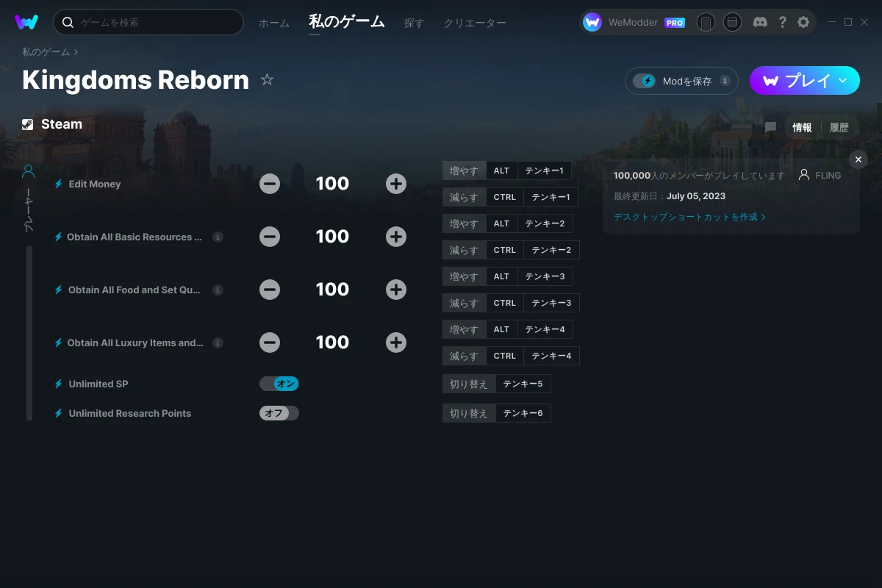The height and width of the screenshot is (588, 882).
Task: Show info for Obtain All Basic Resources
Action: pyautogui.click(x=218, y=237)
